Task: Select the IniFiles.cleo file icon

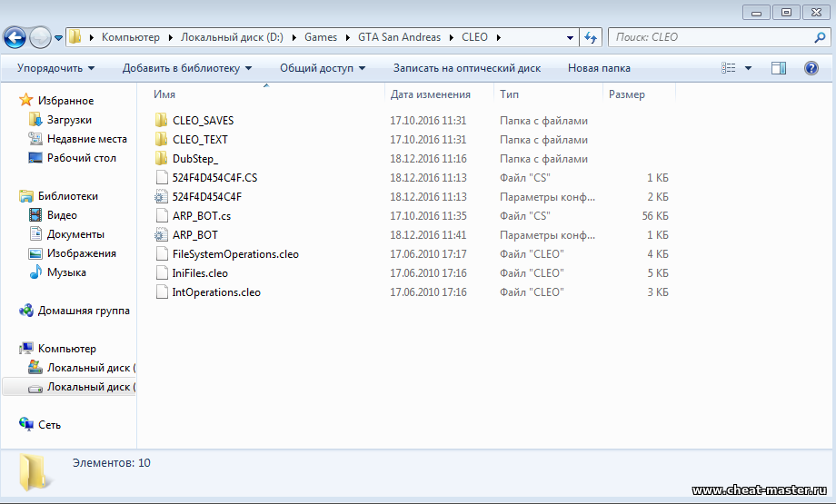Action: (x=162, y=272)
